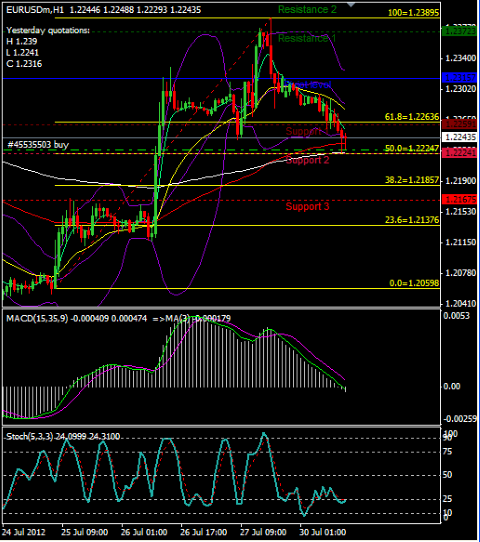Select the 'Resistance 2' level label
The image size is (480, 542).
pos(307,10)
